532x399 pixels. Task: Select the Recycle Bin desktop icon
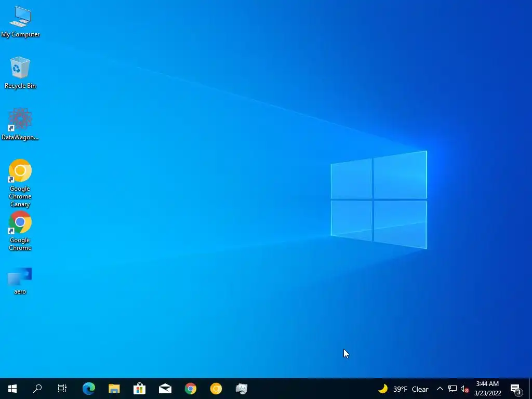[20, 73]
